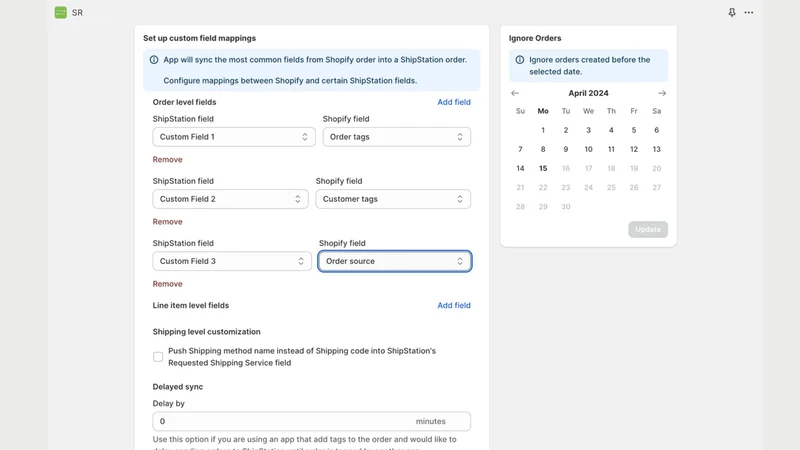Click the 'Delay by' label
Viewport: 800px width, 450px height.
(x=168, y=404)
